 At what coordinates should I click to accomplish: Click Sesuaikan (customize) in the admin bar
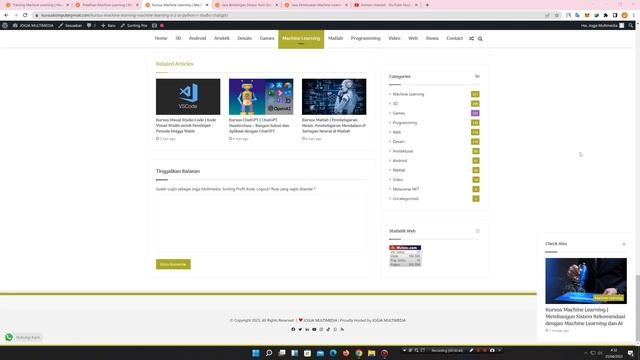pos(70,25)
